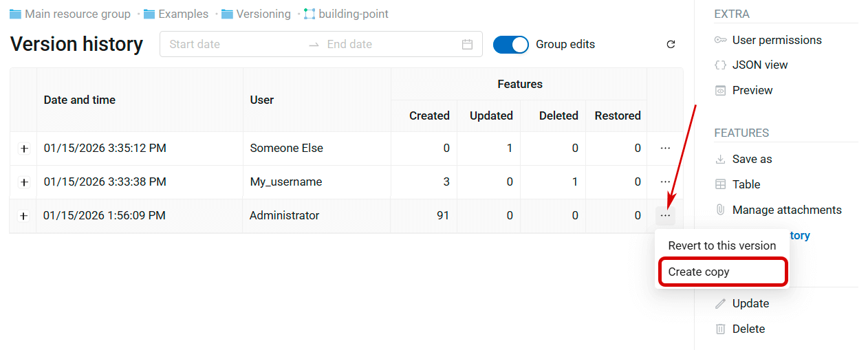This screenshot has width=868, height=350.
Task: Click the JSON view braces icon
Action: 720,65
